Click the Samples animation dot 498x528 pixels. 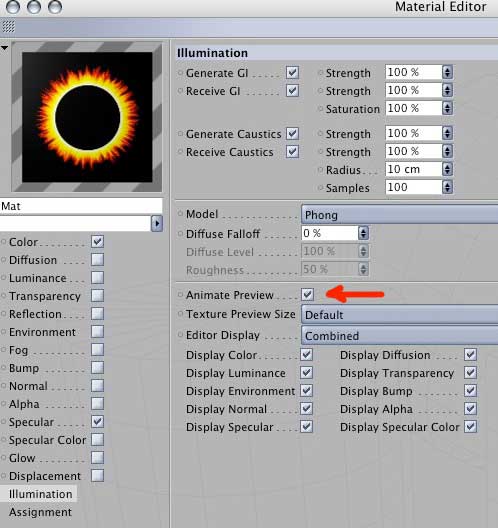pyautogui.click(x=320, y=188)
